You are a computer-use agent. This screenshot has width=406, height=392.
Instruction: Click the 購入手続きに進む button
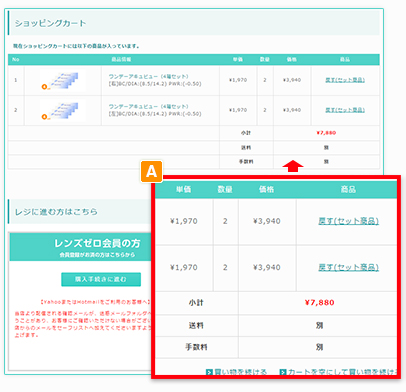[101, 279]
